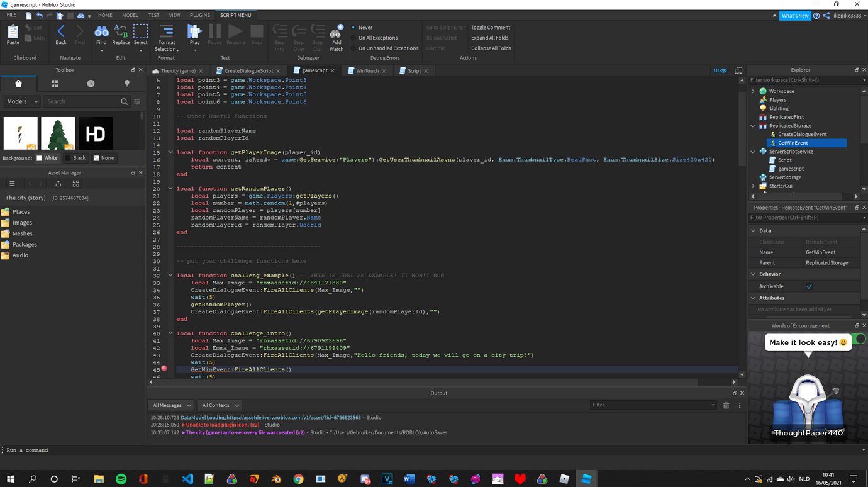
Task: Fold the getPlayerImage function on line 15
Action: (170, 152)
